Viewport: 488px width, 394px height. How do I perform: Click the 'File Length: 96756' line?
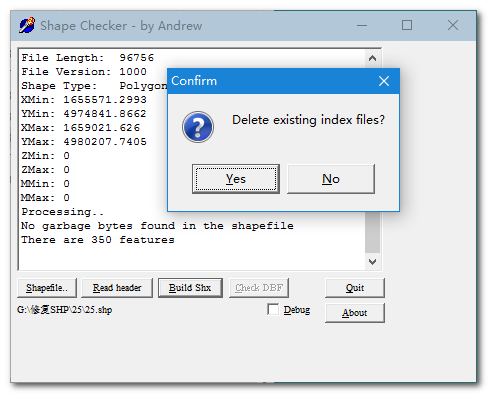pyautogui.click(x=88, y=58)
